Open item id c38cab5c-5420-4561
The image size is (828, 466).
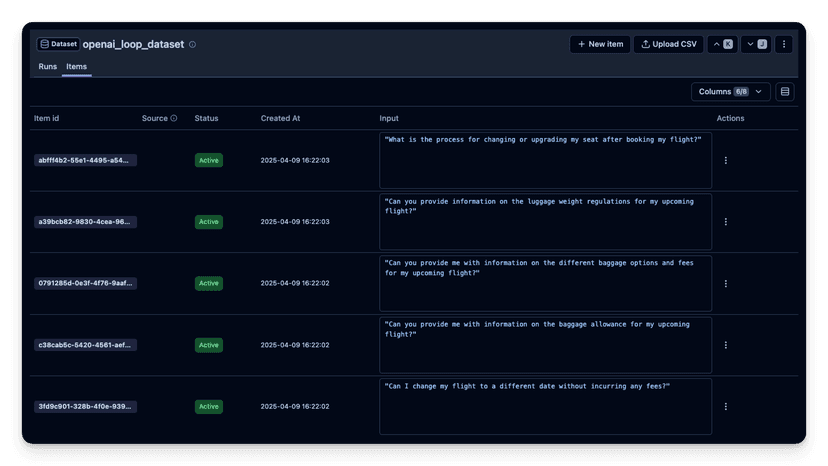[85, 345]
